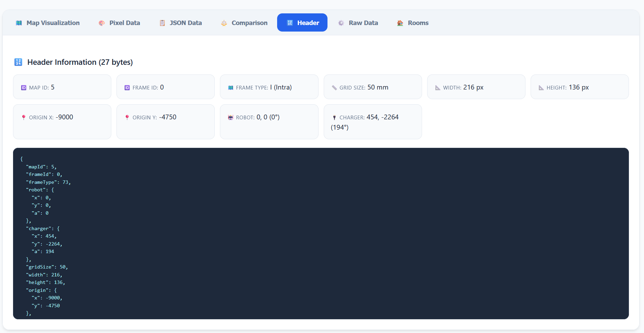
Task: Click the clipboard icon on JSON Data
Action: click(x=162, y=23)
